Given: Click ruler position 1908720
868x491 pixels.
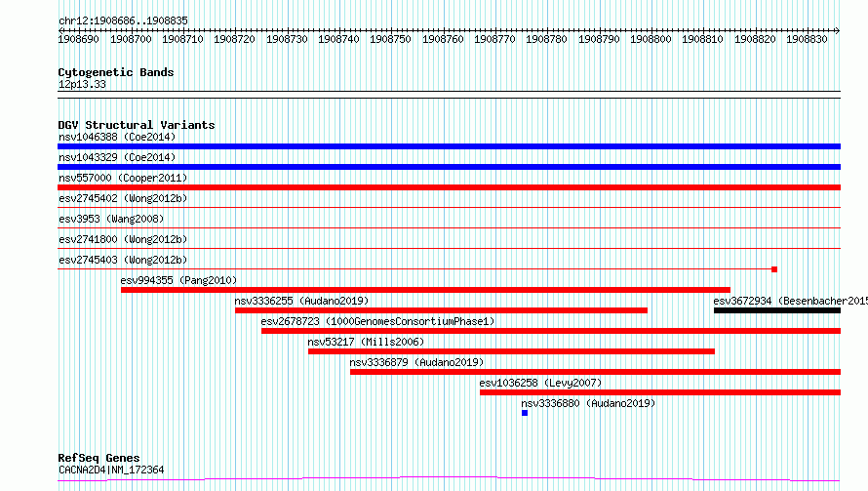Looking at the screenshot, I should point(235,39).
